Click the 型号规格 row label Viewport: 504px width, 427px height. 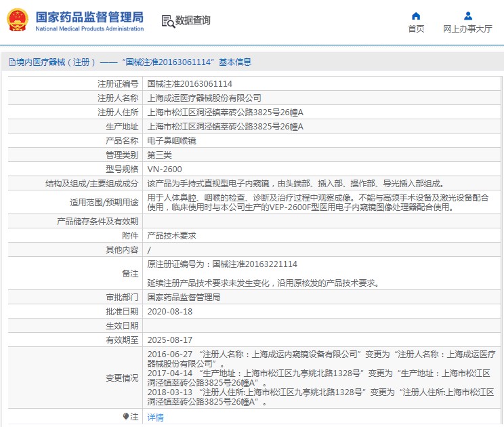point(122,169)
